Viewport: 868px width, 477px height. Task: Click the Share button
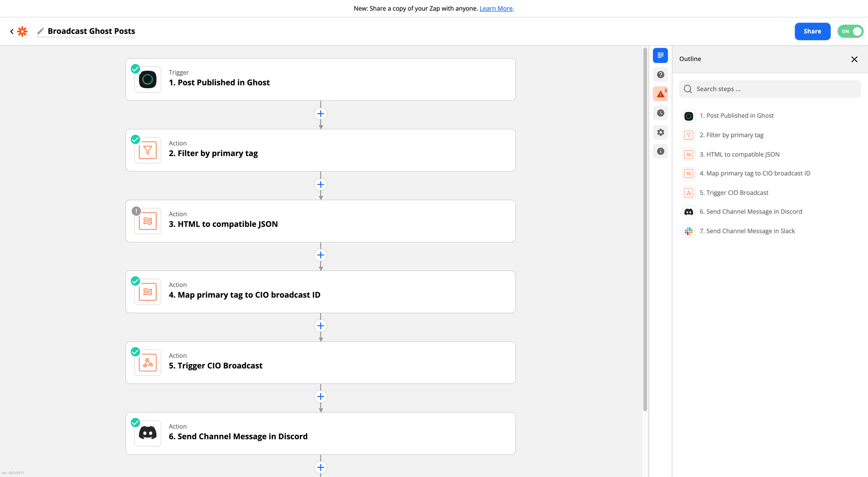pos(812,31)
